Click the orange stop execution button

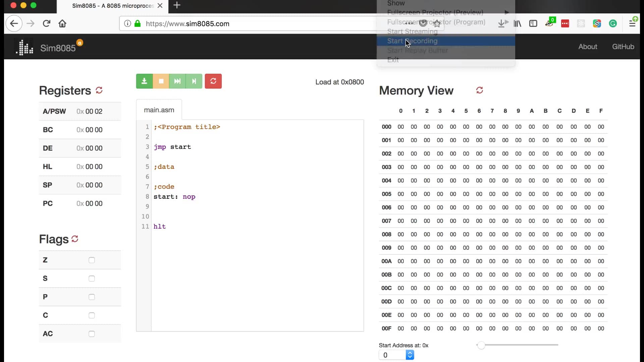click(161, 81)
